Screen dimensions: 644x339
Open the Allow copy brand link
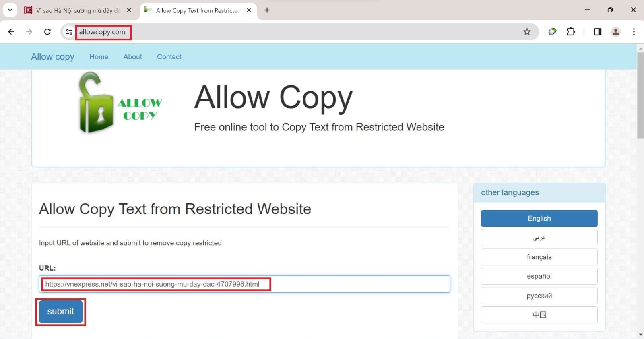53,57
